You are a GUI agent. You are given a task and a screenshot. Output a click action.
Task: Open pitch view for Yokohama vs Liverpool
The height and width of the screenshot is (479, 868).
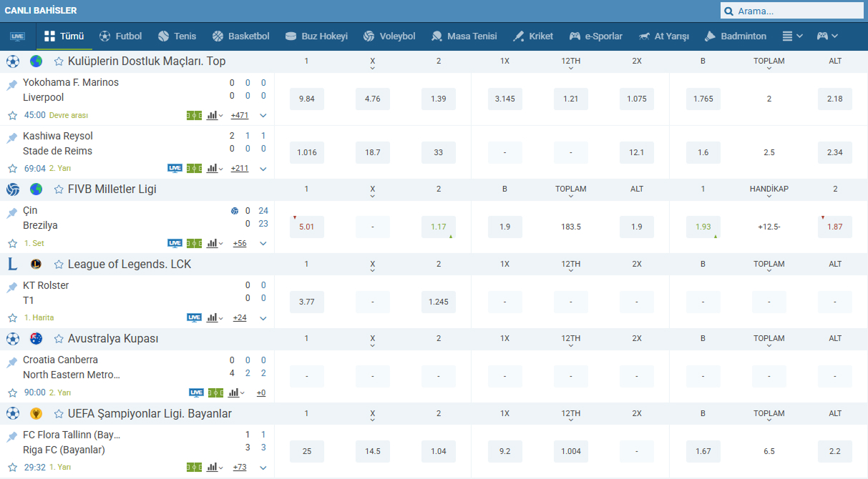[194, 115]
